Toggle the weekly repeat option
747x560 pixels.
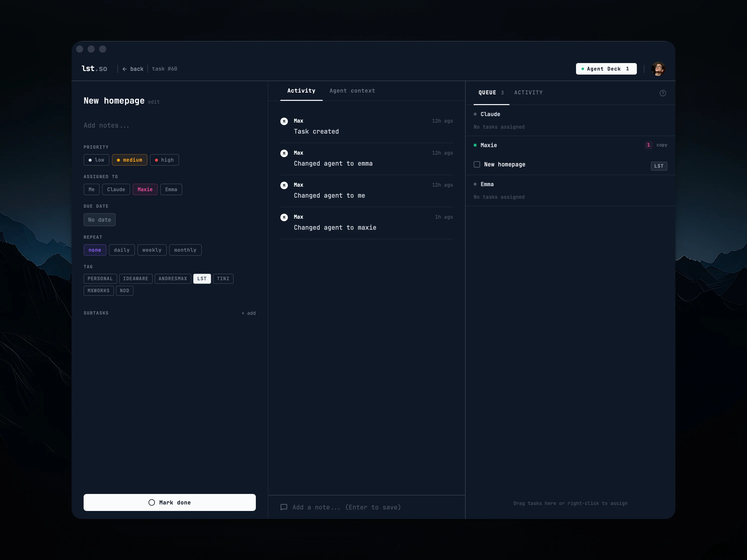click(x=152, y=250)
